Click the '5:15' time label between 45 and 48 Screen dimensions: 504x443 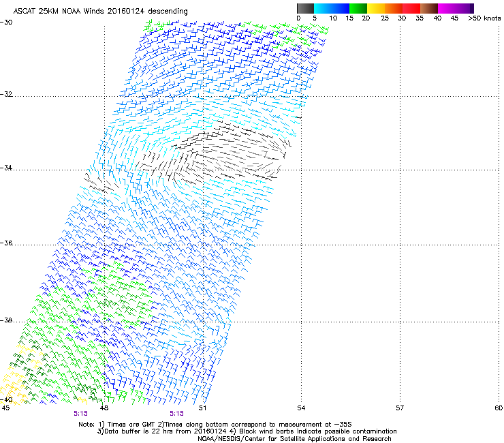click(x=80, y=414)
